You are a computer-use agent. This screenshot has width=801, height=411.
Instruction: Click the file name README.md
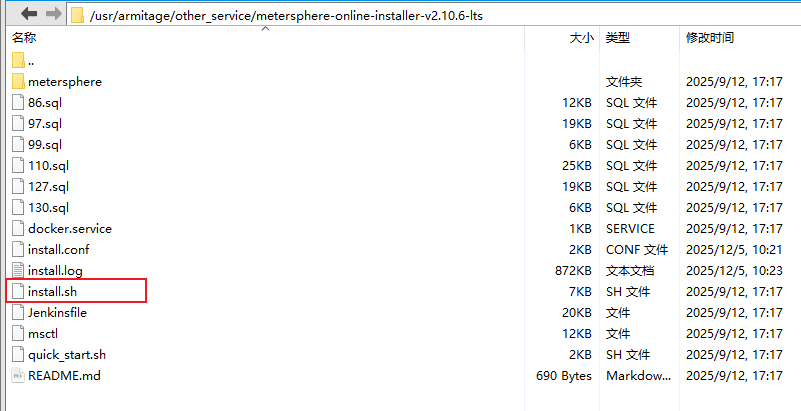click(64, 375)
